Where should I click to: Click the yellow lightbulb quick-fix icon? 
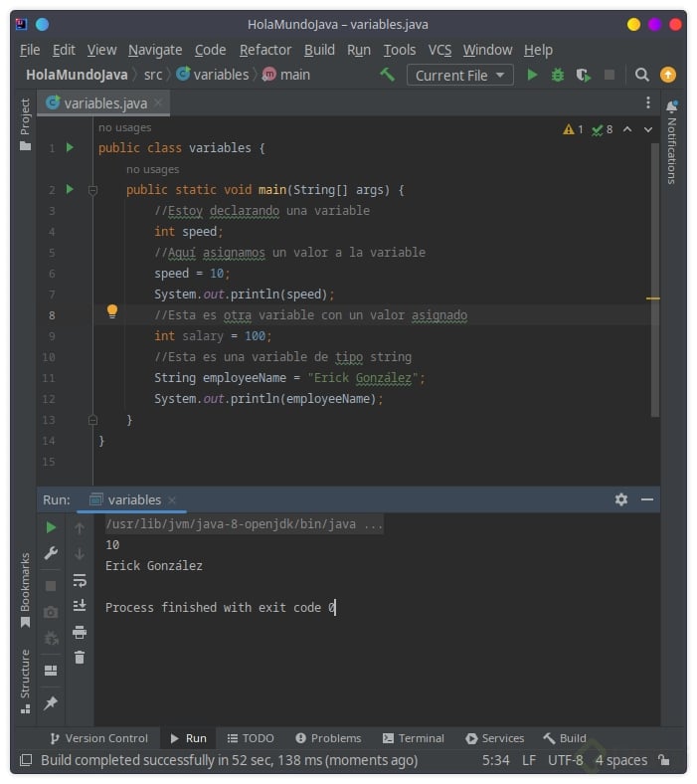coord(112,311)
